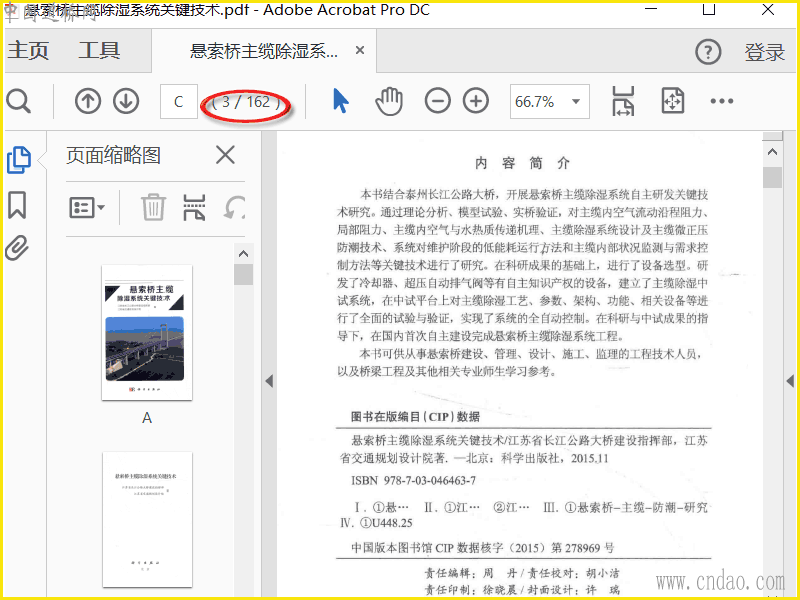Close the 悬索桥主缆除湿系... document tab
800x600 pixels.
pos(360,50)
